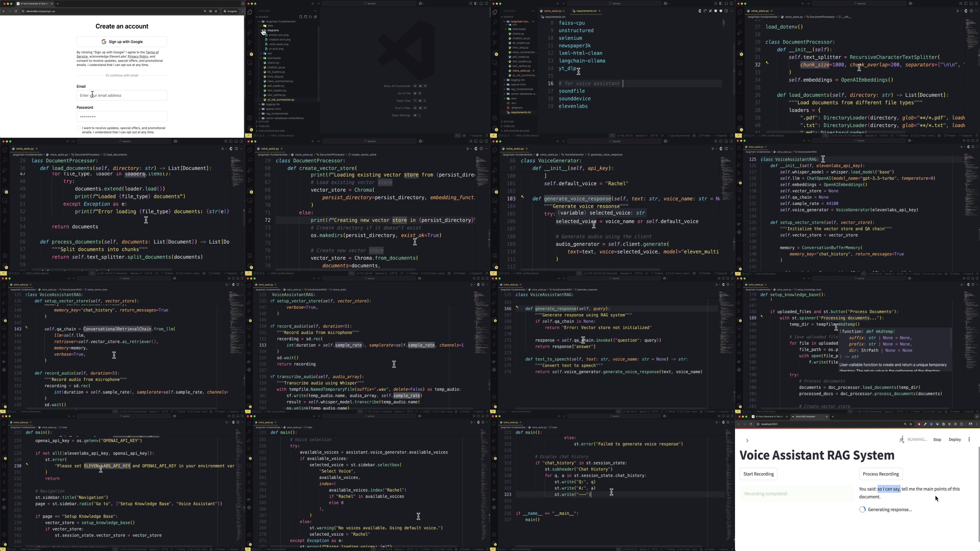
Task: Click New File icon in SOURCE header
Action: 300,17
